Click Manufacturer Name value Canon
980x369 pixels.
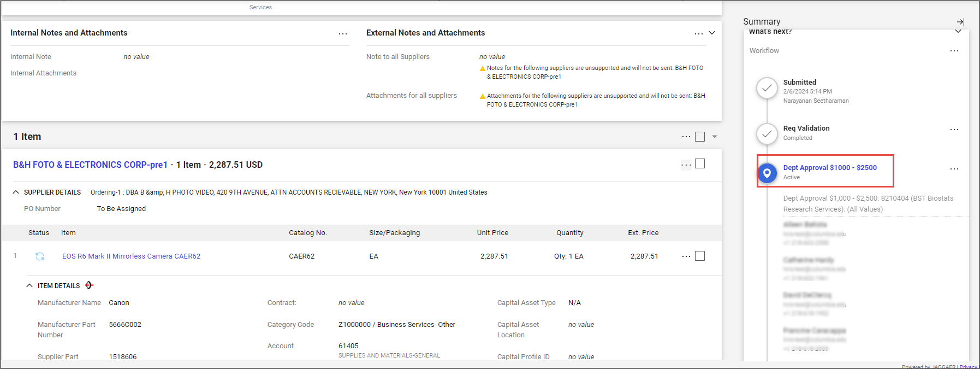[x=119, y=302]
